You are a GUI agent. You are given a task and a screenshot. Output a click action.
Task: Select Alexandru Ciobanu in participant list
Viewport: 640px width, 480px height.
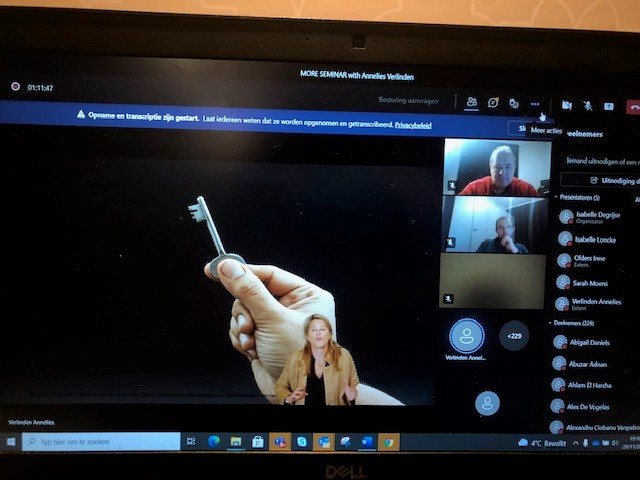[x=593, y=427]
